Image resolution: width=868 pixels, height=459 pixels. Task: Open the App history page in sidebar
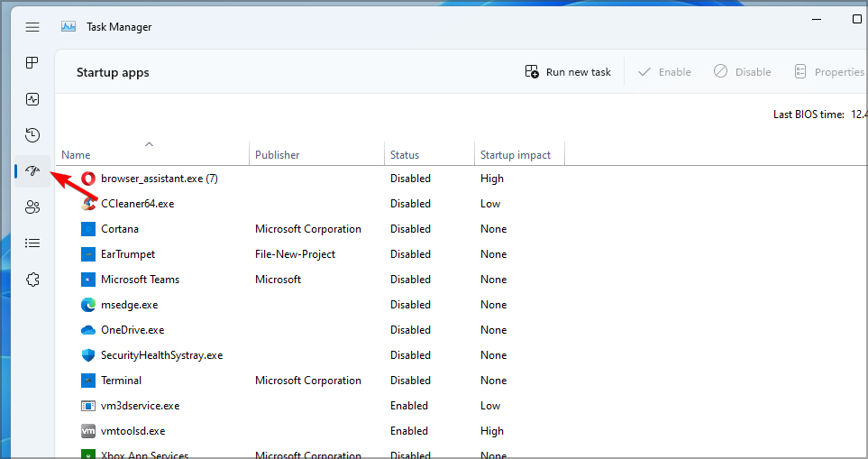tap(32, 135)
